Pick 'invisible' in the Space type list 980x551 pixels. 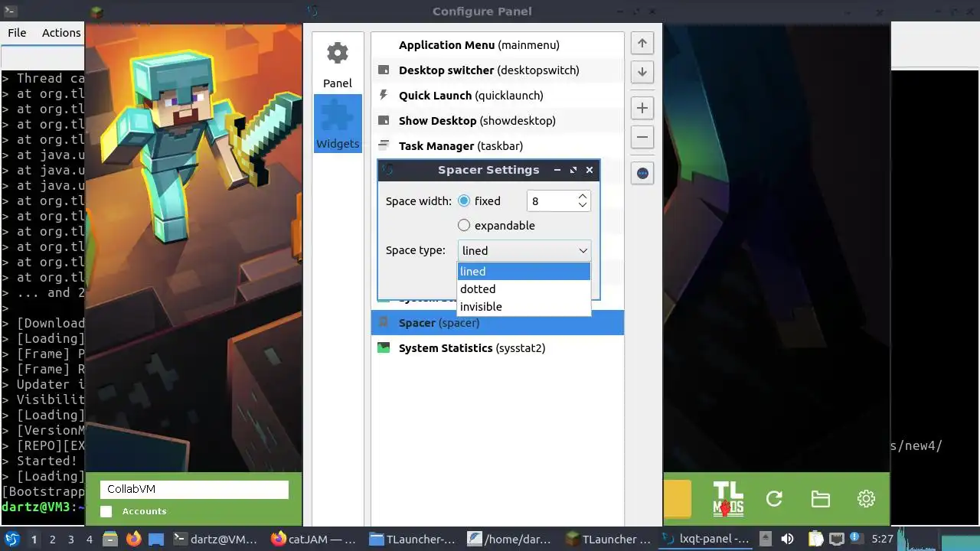point(524,307)
